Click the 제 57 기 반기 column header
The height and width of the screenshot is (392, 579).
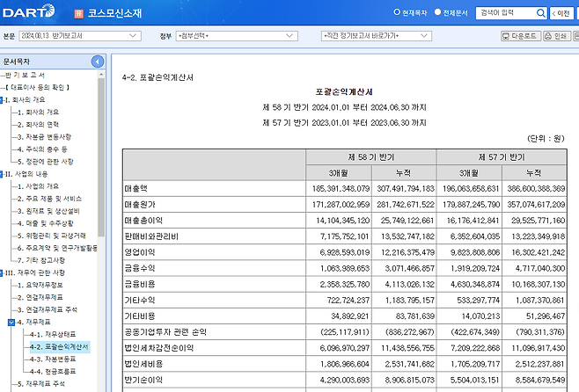(x=502, y=157)
